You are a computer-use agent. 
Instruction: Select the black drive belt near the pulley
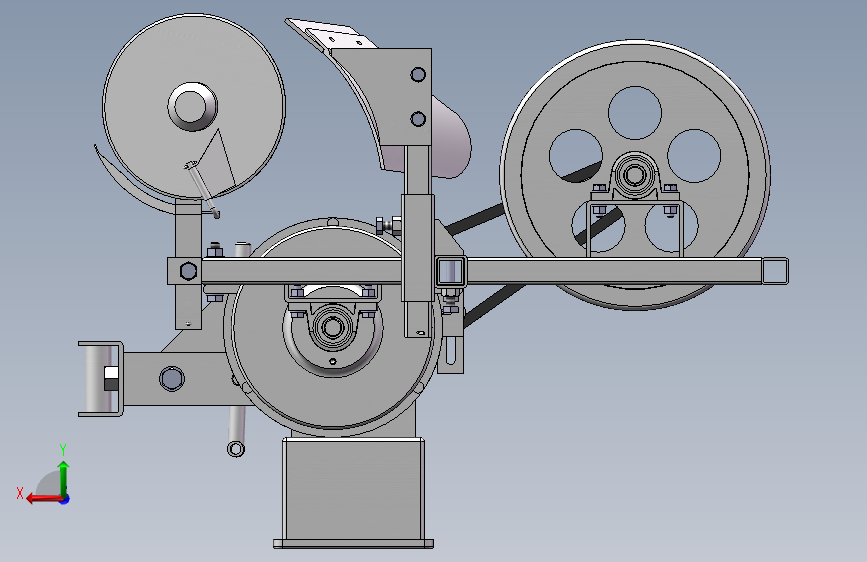(476, 217)
